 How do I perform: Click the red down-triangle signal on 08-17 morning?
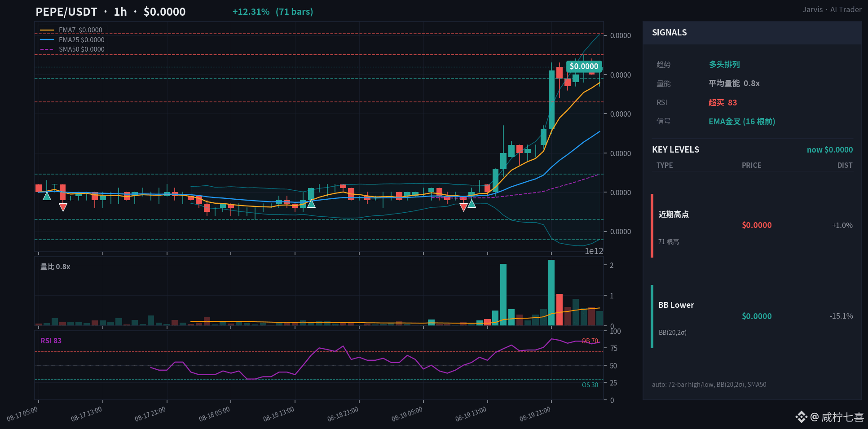(x=63, y=207)
